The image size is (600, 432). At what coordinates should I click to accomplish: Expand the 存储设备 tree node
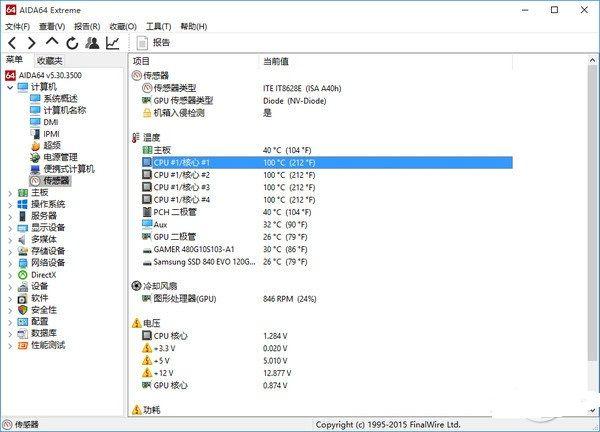(10, 252)
